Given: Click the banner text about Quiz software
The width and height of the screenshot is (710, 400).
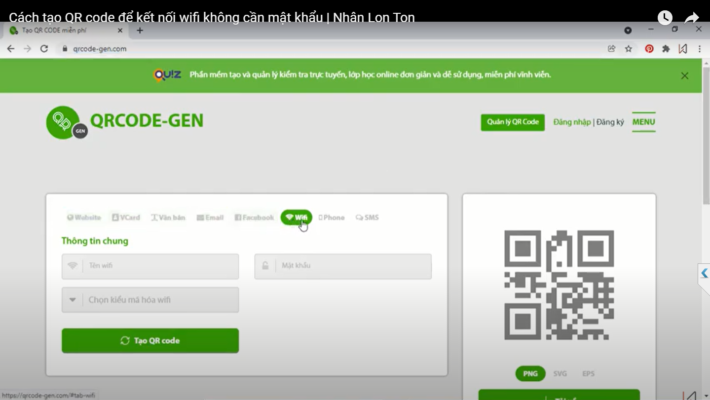Looking at the screenshot, I should coord(370,75).
